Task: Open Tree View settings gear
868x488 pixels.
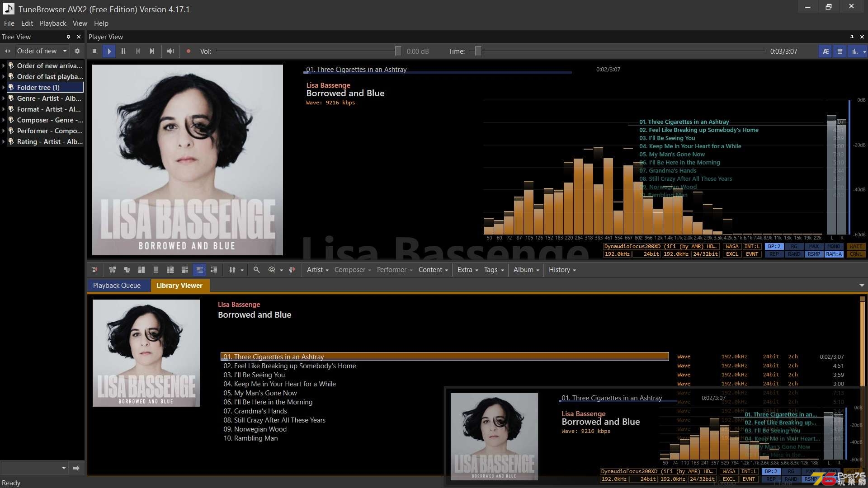Action: 77,51
